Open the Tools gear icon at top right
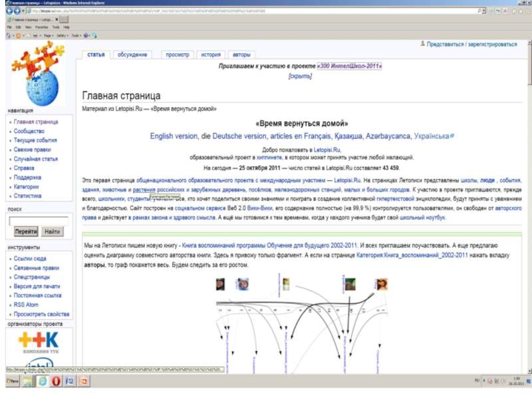The height and width of the screenshot is (399, 532). coord(527,11)
